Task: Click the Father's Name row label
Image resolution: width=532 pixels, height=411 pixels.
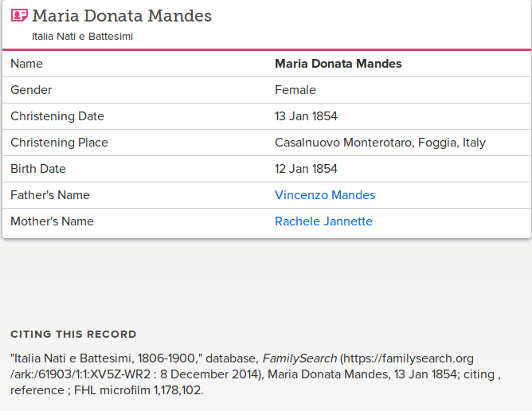Action: 50,195
